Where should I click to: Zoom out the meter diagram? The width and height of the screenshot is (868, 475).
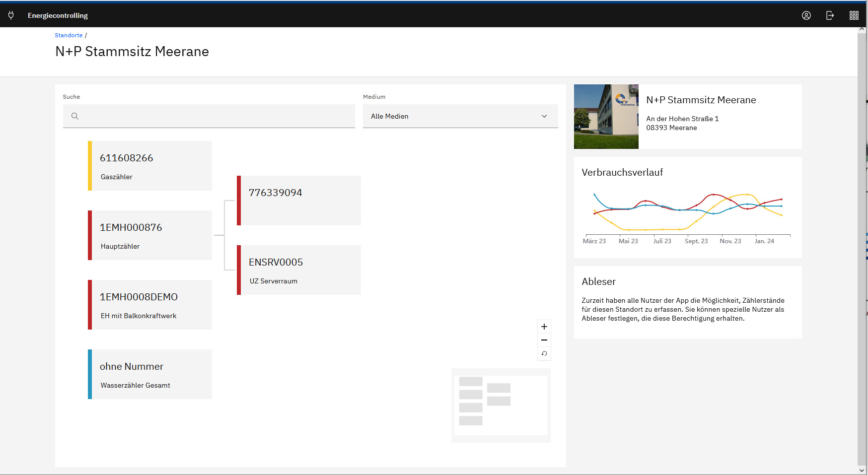(x=544, y=340)
